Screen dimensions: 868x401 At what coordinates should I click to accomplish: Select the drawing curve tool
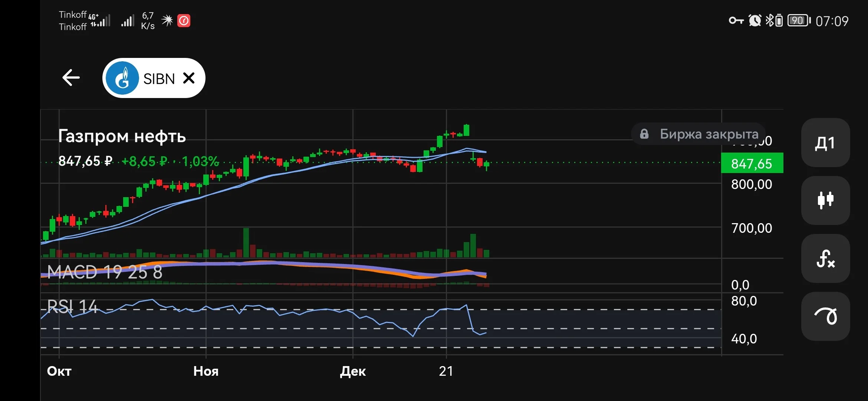(x=825, y=316)
